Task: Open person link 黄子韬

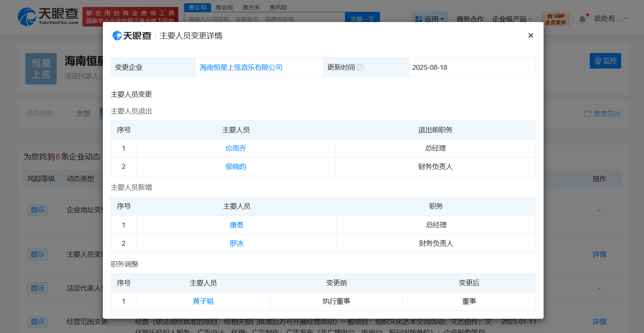Action: [x=203, y=301]
